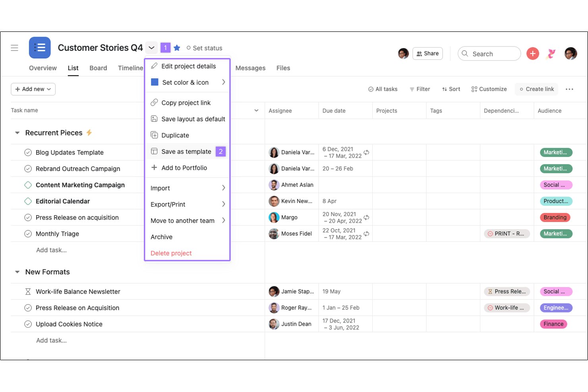The image size is (588, 392).
Task: Complete the Upload Cookies Notice task
Action: 28,324
